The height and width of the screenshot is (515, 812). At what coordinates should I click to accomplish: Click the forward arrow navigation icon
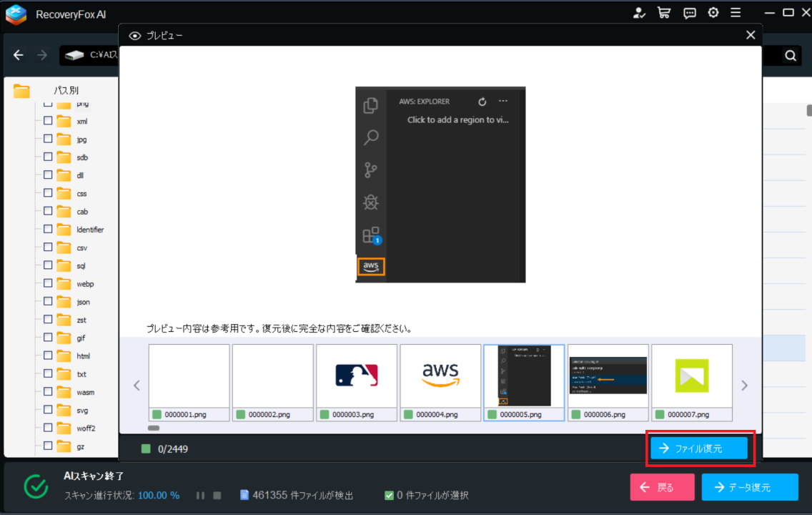42,55
